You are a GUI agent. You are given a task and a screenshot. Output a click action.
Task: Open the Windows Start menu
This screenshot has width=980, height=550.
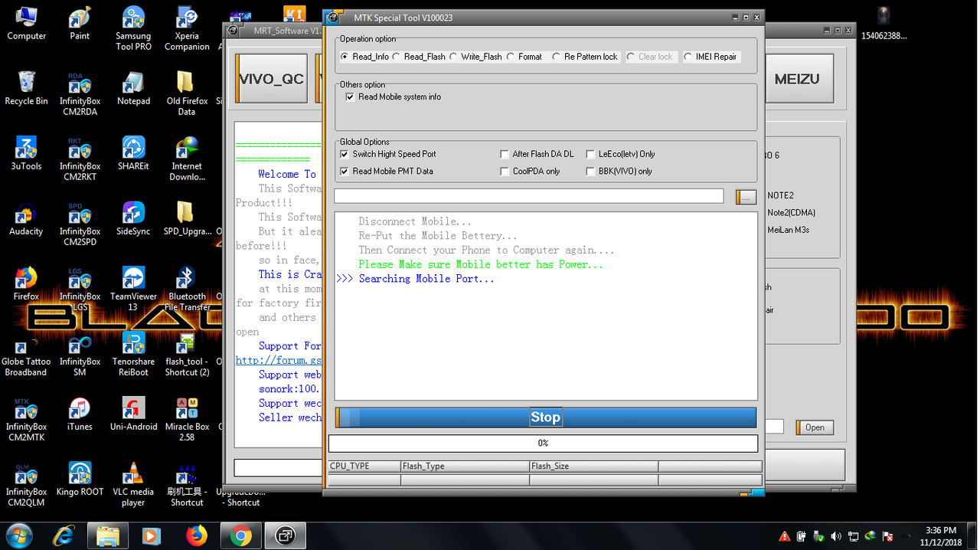[18, 535]
